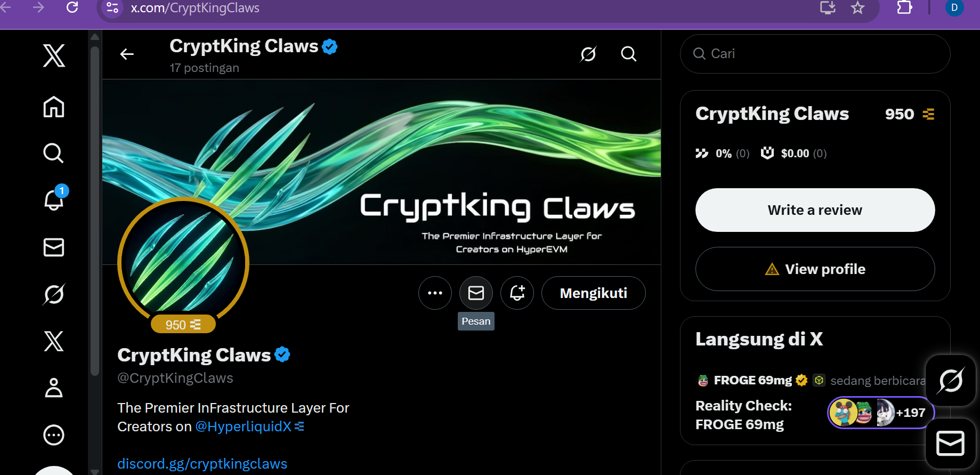980x475 pixels.
Task: Click the Write a review button
Action: (x=815, y=210)
